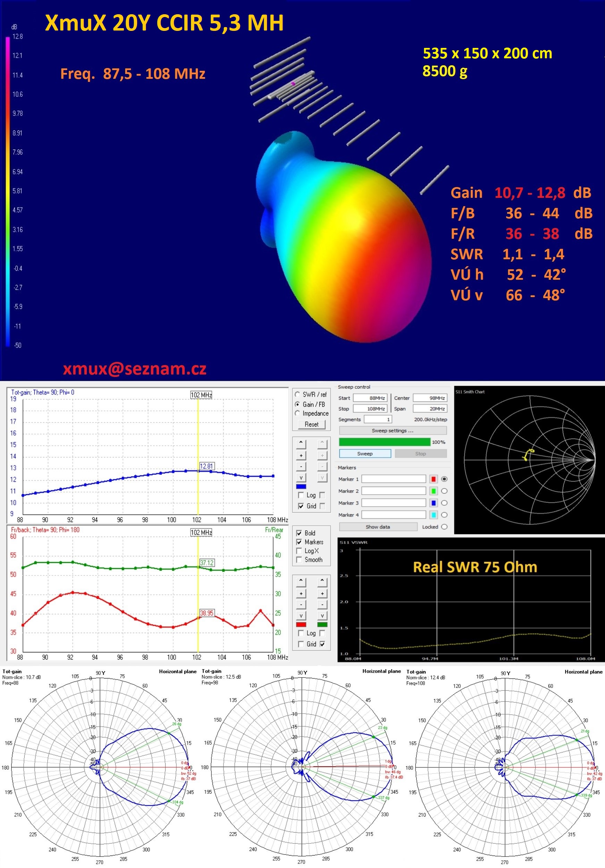
Task: Enable the Locked radio option
Action: (444, 526)
